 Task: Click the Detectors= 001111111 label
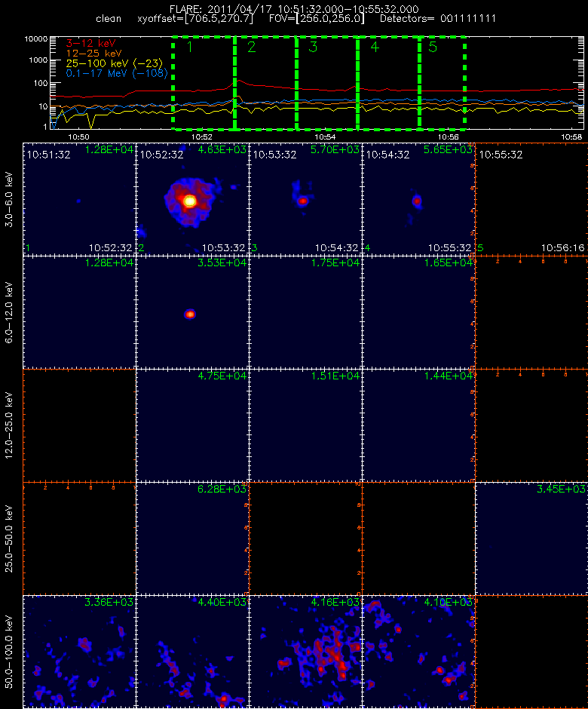click(x=438, y=19)
